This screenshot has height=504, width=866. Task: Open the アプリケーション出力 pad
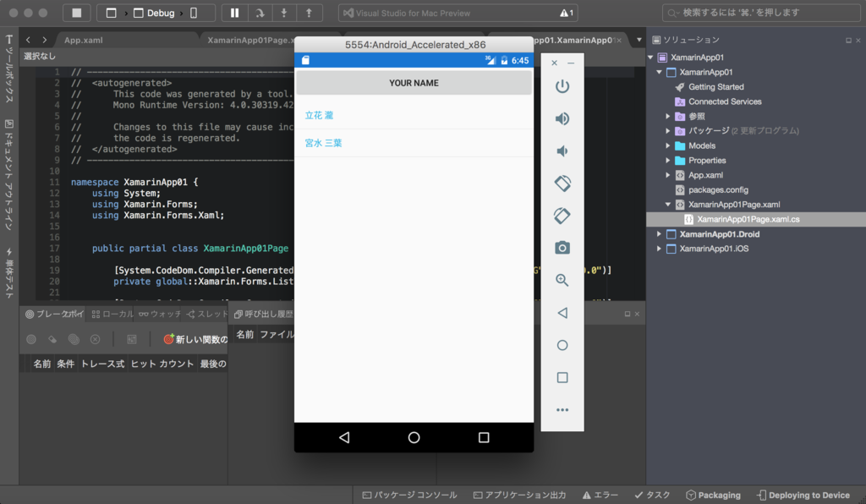[519, 496]
